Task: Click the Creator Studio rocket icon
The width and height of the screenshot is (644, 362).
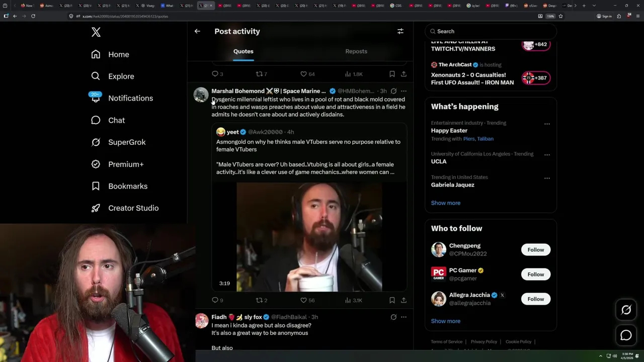Action: pos(96,208)
